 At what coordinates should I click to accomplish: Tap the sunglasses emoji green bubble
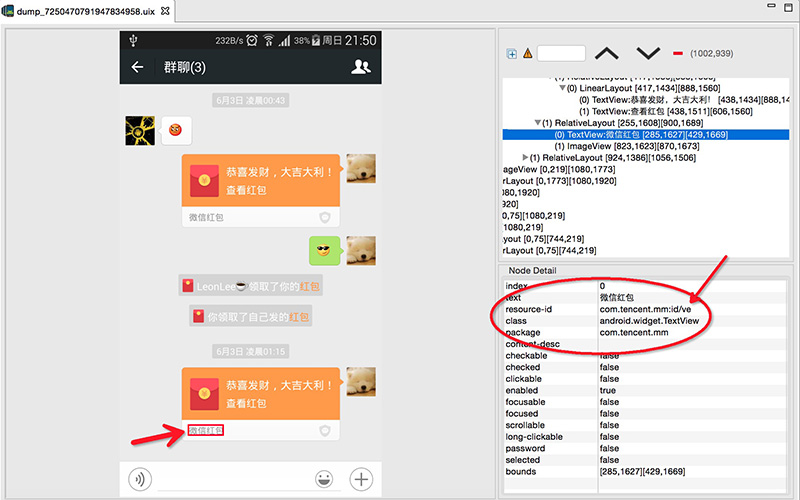(x=324, y=251)
